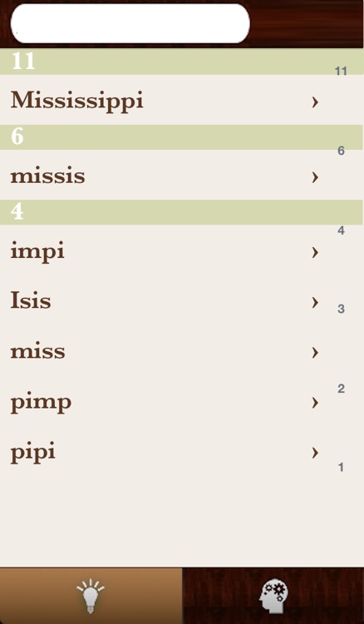Expand chevron next to Mississippi

(315, 102)
